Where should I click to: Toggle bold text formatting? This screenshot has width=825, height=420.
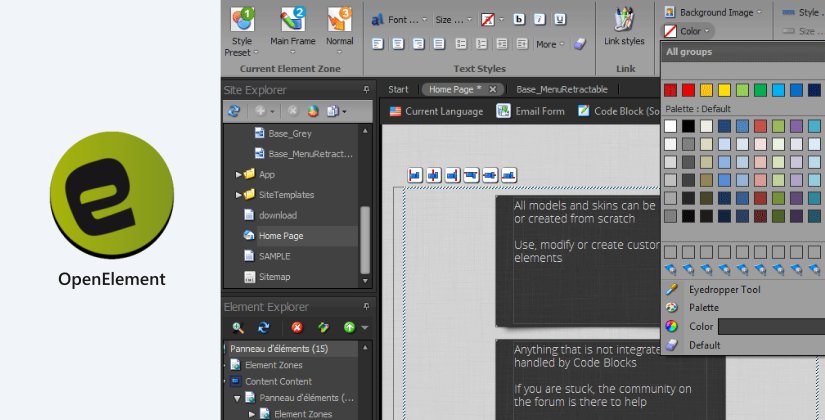click(x=518, y=19)
